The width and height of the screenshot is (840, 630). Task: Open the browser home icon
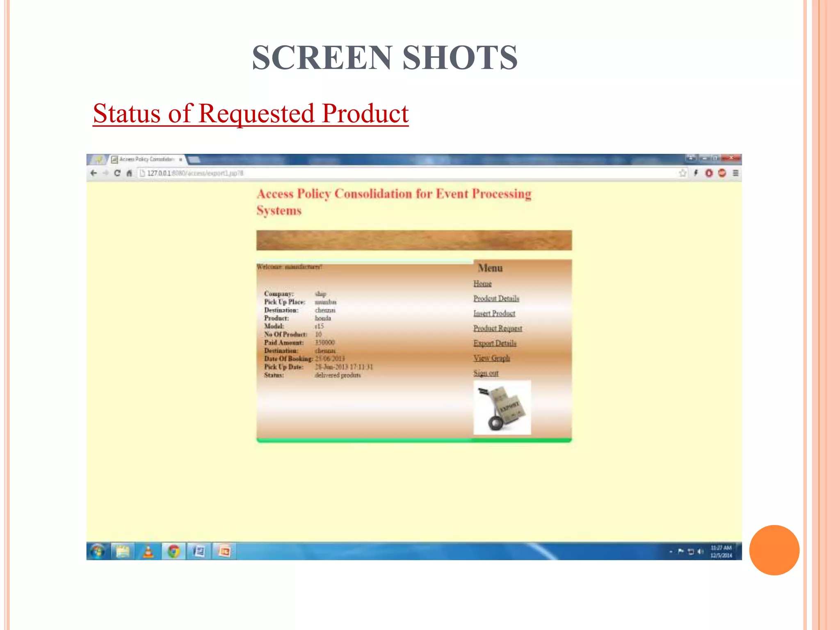(x=129, y=173)
